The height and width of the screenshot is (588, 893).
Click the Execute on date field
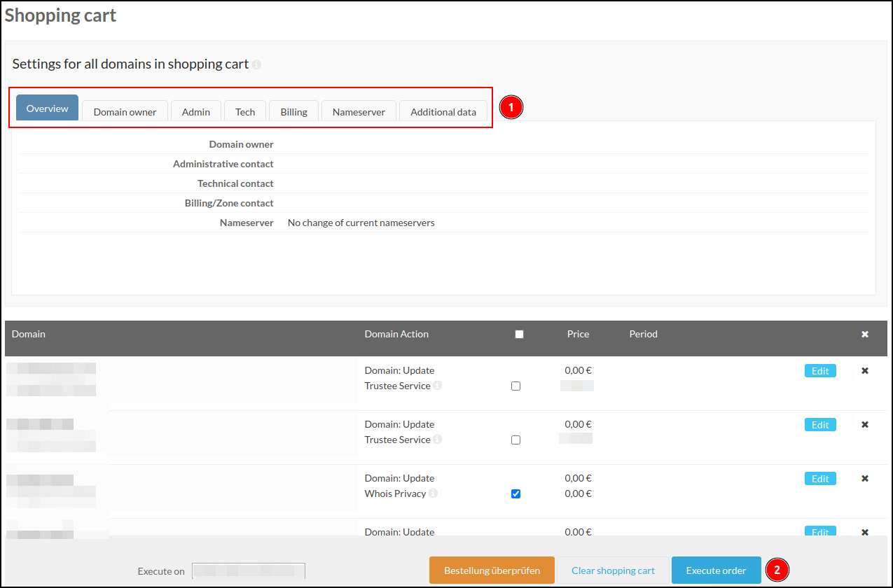click(249, 571)
